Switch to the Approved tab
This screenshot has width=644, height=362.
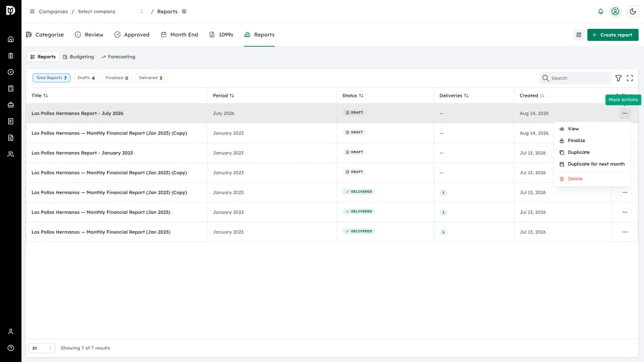[132, 35]
